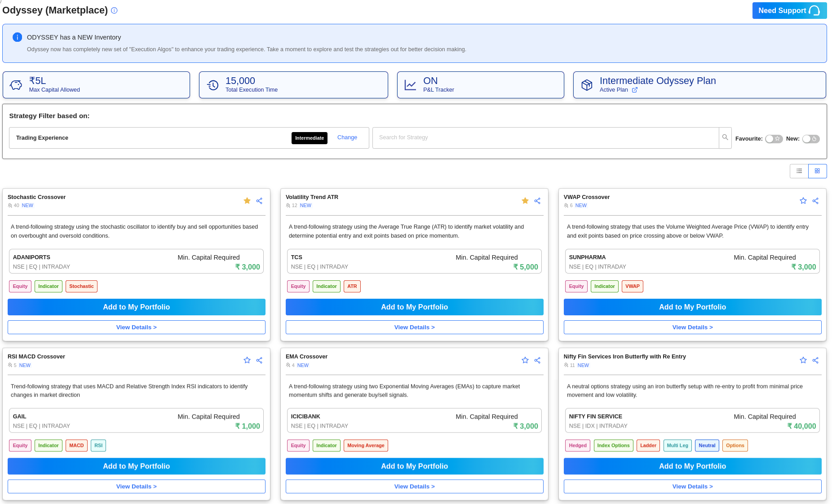Share the EMA Crossover strategy
Image resolution: width=832 pixels, height=504 pixels.
coord(537,360)
